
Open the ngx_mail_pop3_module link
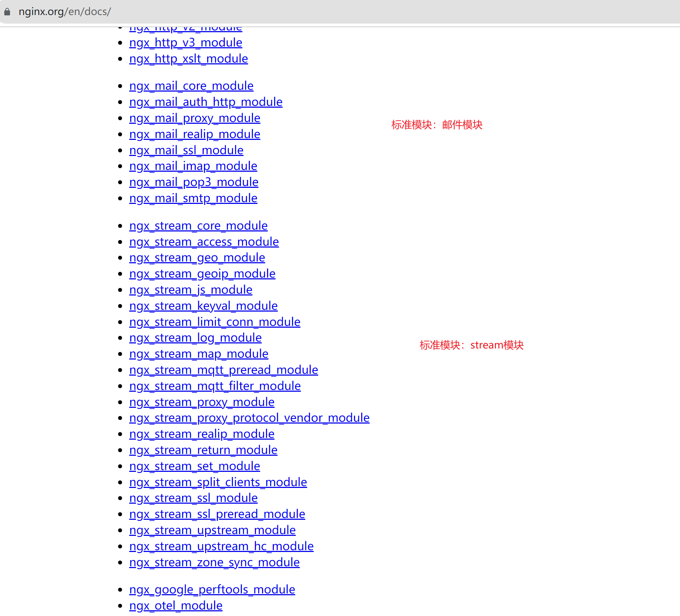194,182
